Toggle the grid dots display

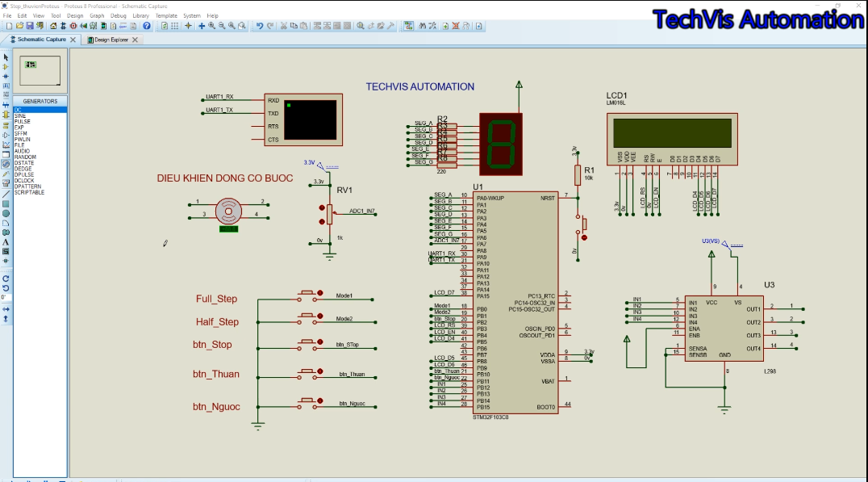(175, 26)
